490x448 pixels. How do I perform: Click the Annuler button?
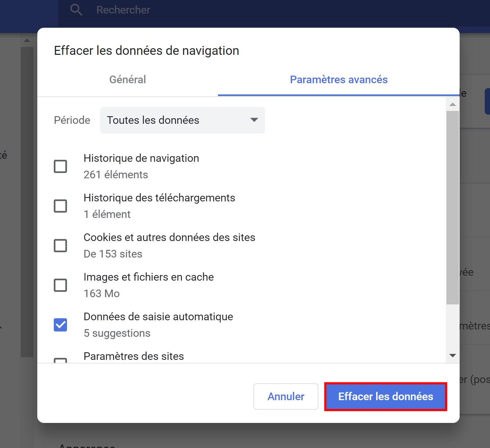(x=286, y=396)
